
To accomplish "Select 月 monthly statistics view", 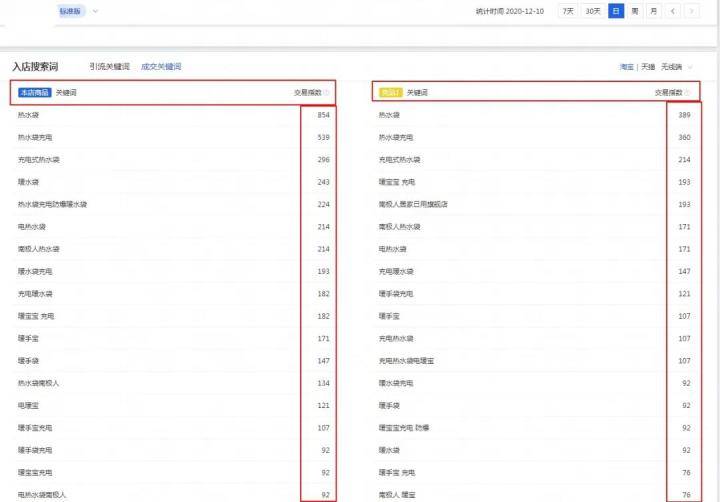I will (652, 11).
